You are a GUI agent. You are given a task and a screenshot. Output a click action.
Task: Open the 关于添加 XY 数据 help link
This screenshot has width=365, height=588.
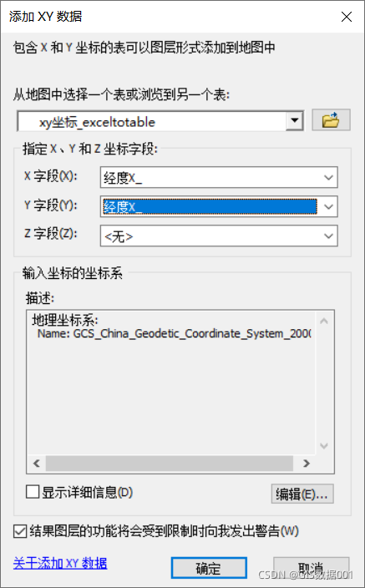(x=60, y=563)
